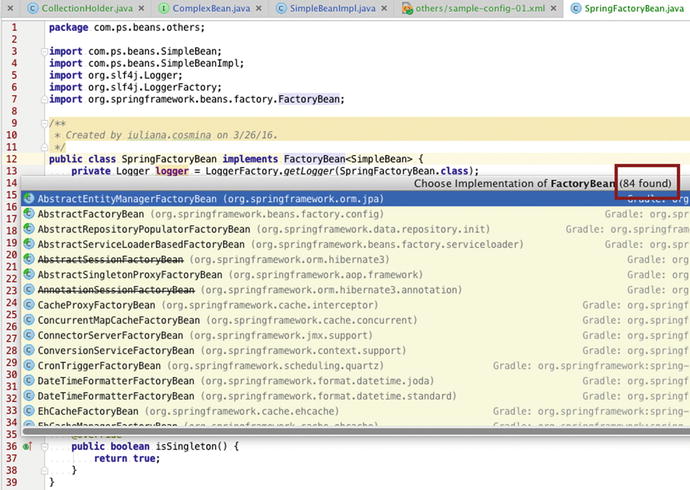Click FactoryBean in the import statement
The width and height of the screenshot is (690, 490).
[309, 99]
